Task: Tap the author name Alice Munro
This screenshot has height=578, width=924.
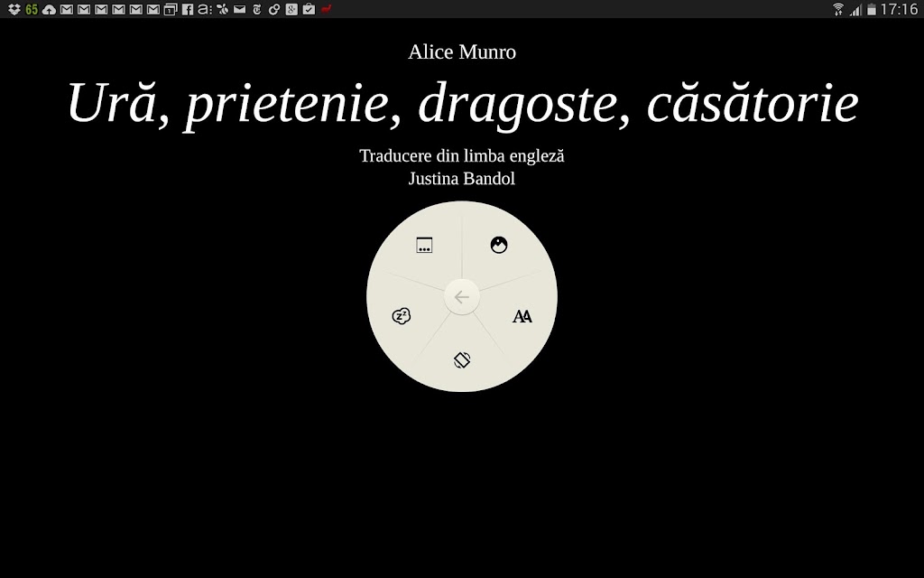Action: (462, 51)
